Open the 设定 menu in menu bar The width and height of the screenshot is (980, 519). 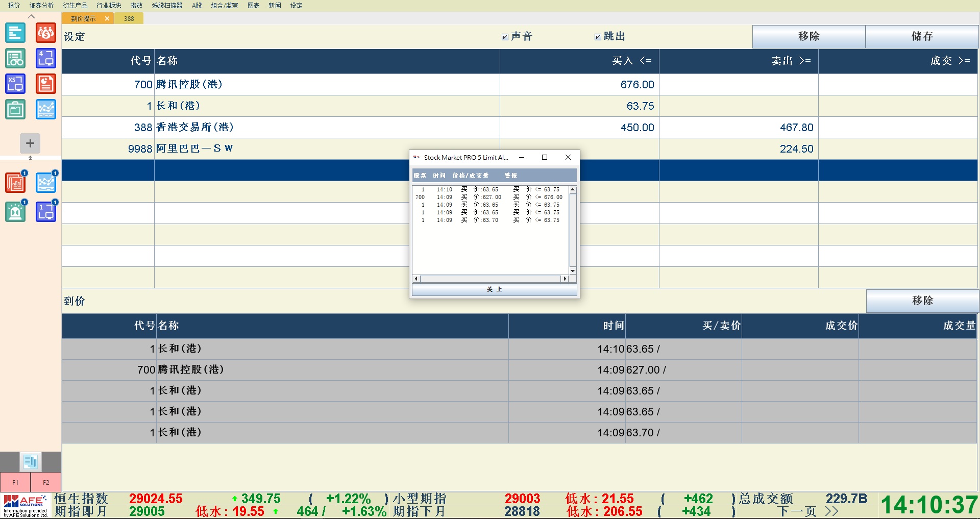click(x=296, y=6)
